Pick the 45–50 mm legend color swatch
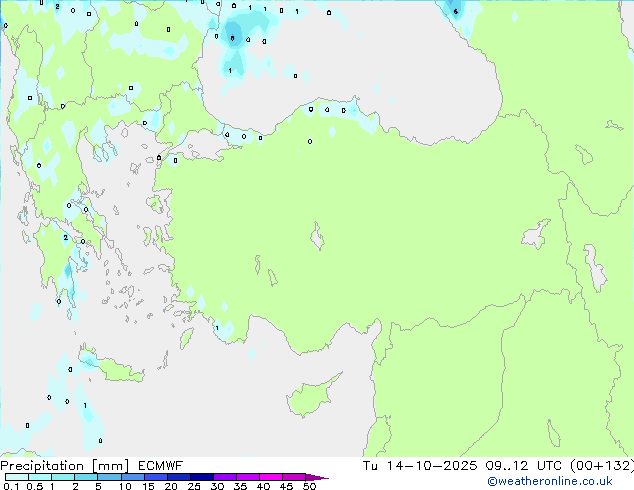The image size is (634, 490). point(294,477)
